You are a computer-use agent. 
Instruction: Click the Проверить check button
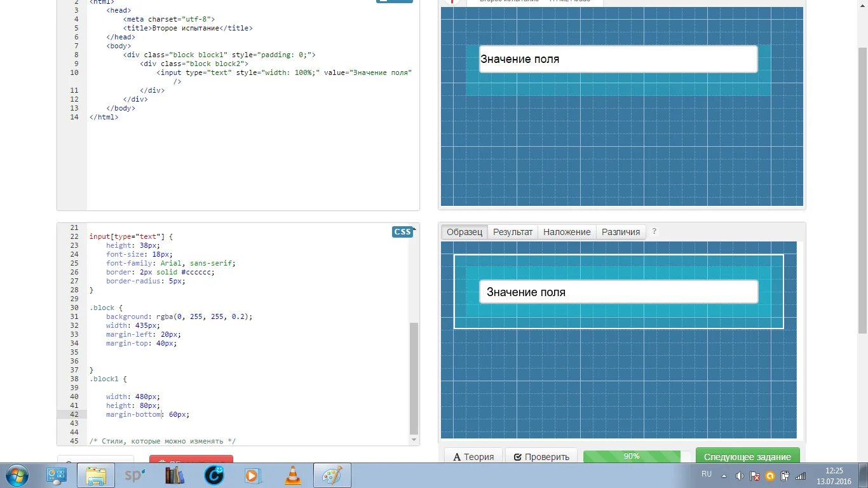[x=541, y=457]
